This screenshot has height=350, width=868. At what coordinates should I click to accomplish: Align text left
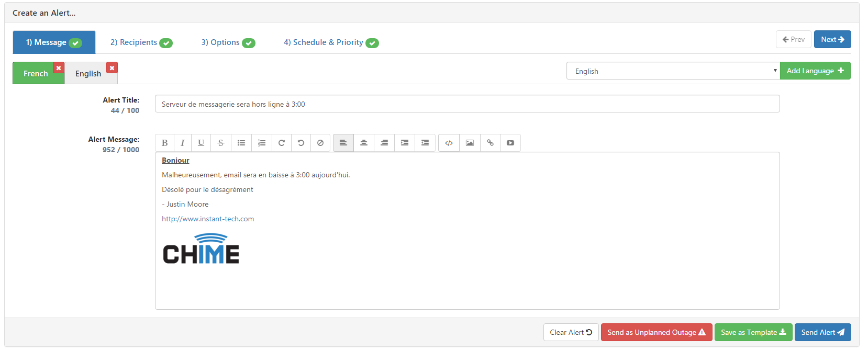(343, 143)
